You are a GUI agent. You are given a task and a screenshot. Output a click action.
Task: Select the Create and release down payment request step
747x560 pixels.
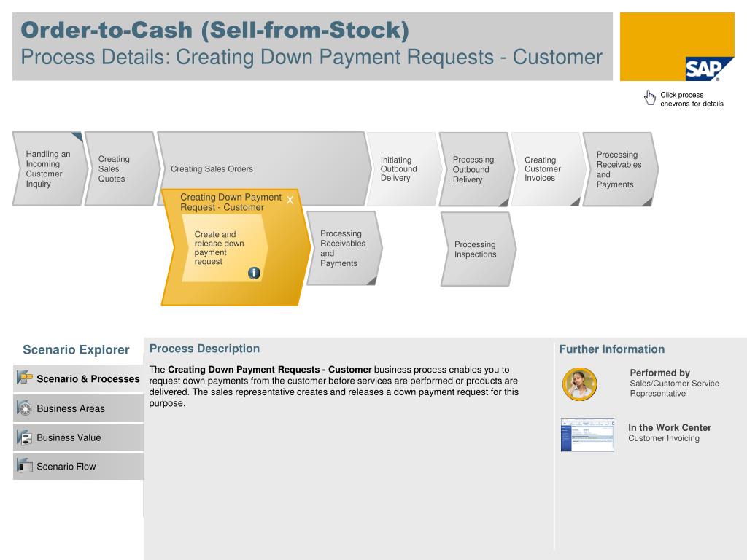click(225, 248)
